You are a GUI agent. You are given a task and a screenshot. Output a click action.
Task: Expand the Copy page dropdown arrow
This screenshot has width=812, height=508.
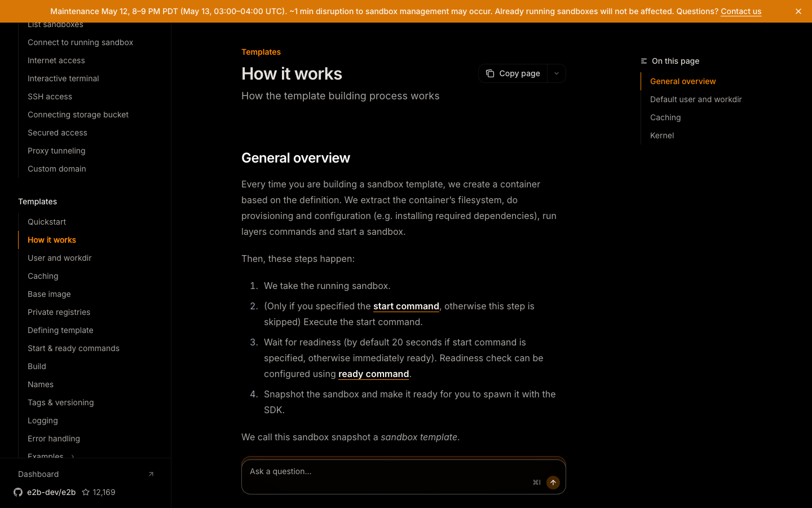point(557,73)
